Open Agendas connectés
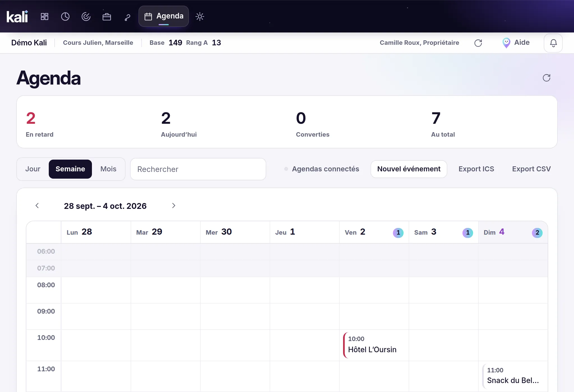Screen dimensions: 574x392 pos(322,169)
